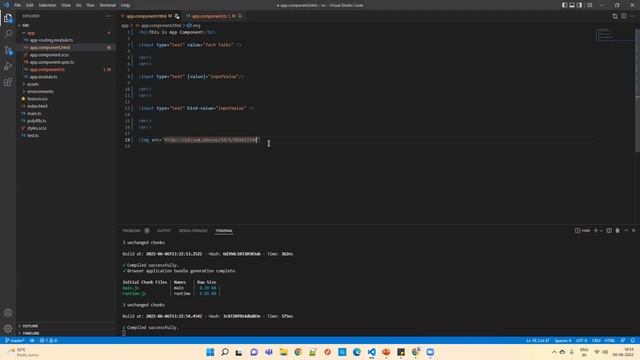Switch to the app.component.html editor tab
This screenshot has width=640, height=360.
(150, 16)
